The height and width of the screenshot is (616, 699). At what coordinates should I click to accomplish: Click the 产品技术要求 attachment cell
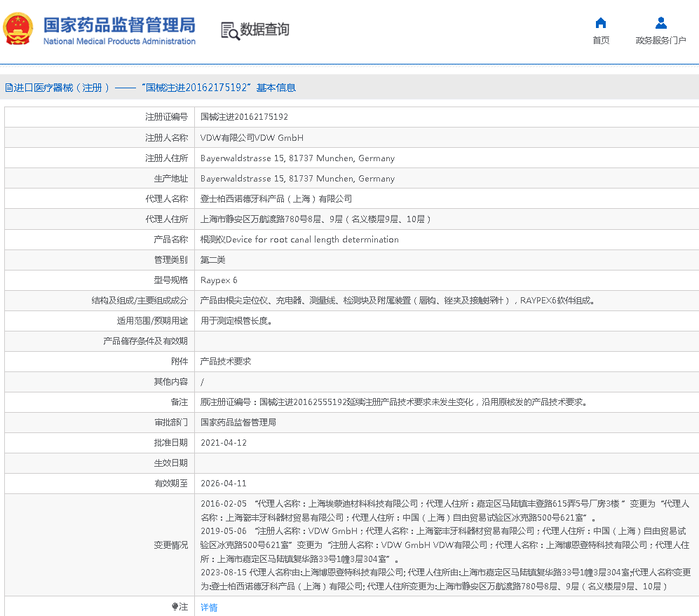pos(226,362)
